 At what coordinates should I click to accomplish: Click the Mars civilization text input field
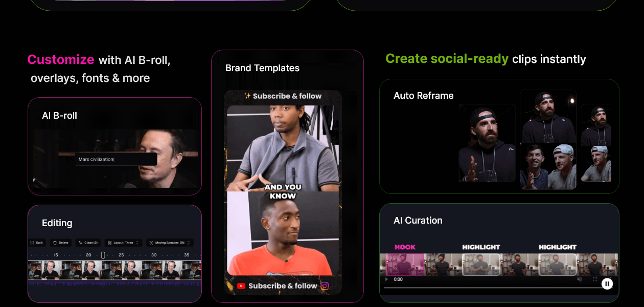(x=116, y=159)
